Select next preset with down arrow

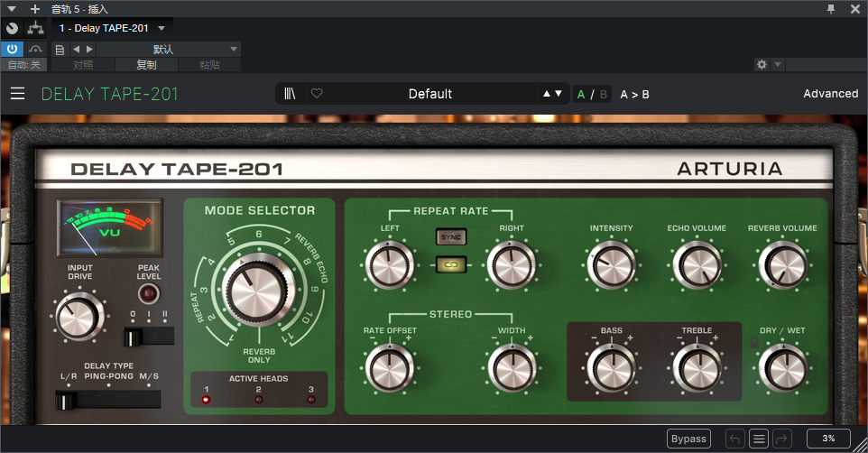[558, 94]
